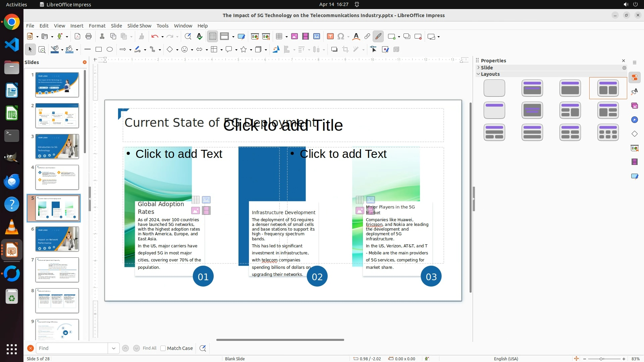Toggle the Display Grid button
This screenshot has width=644, height=362.
pos(213,37)
